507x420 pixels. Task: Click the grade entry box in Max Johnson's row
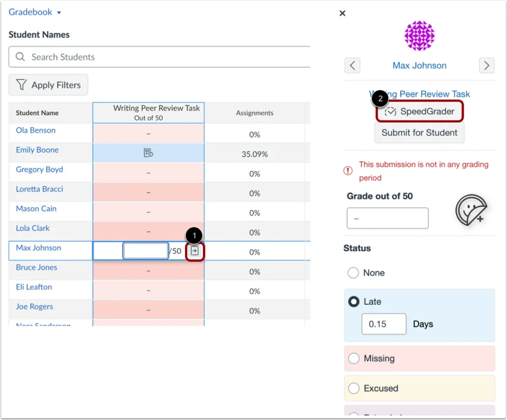145,251
